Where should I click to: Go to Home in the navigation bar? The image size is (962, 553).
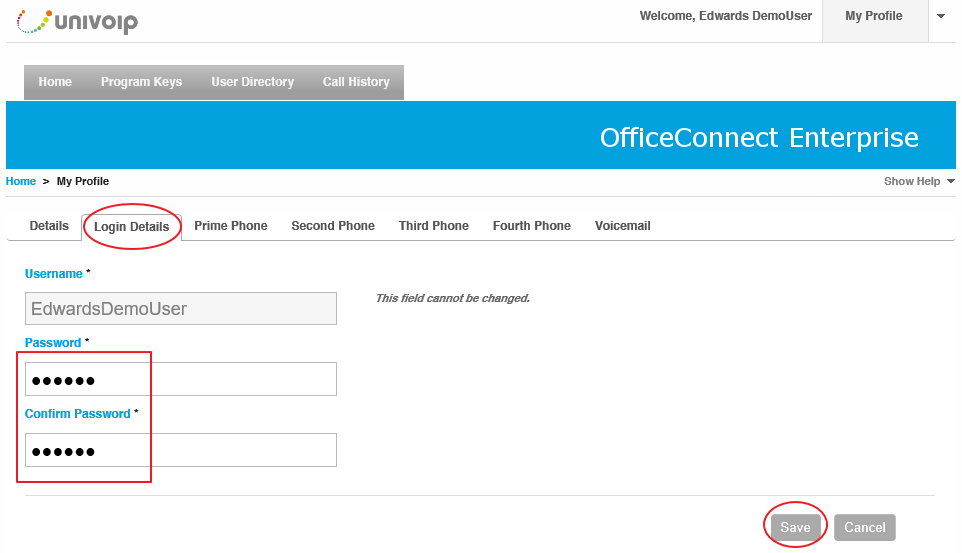55,82
